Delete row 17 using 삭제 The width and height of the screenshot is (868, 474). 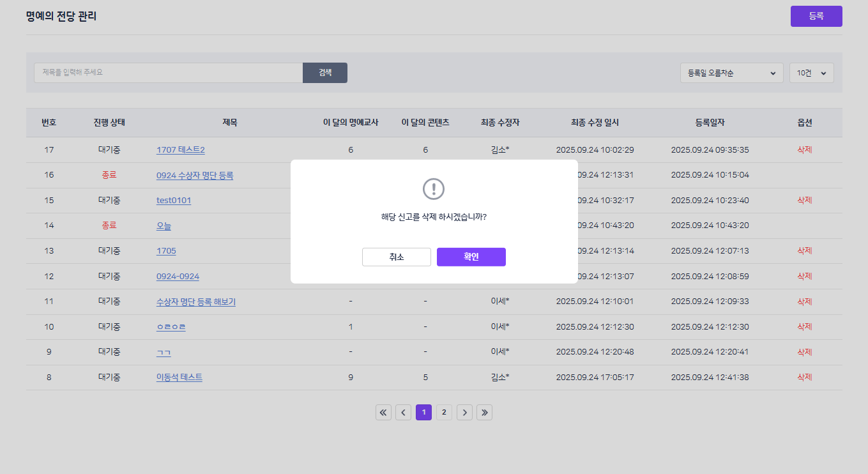804,150
